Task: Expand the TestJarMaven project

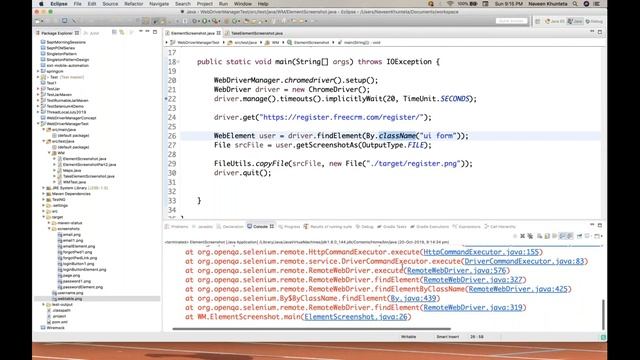Action: point(38,95)
